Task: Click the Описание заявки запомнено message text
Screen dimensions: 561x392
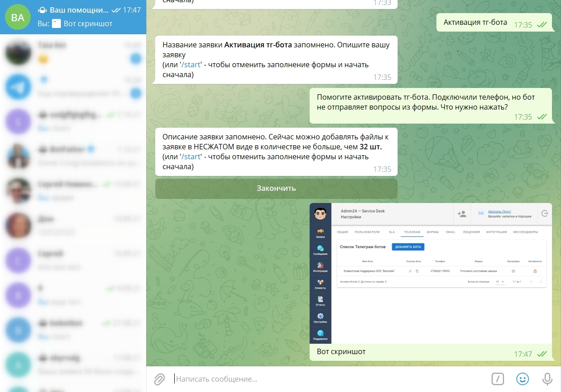Action: point(275,152)
